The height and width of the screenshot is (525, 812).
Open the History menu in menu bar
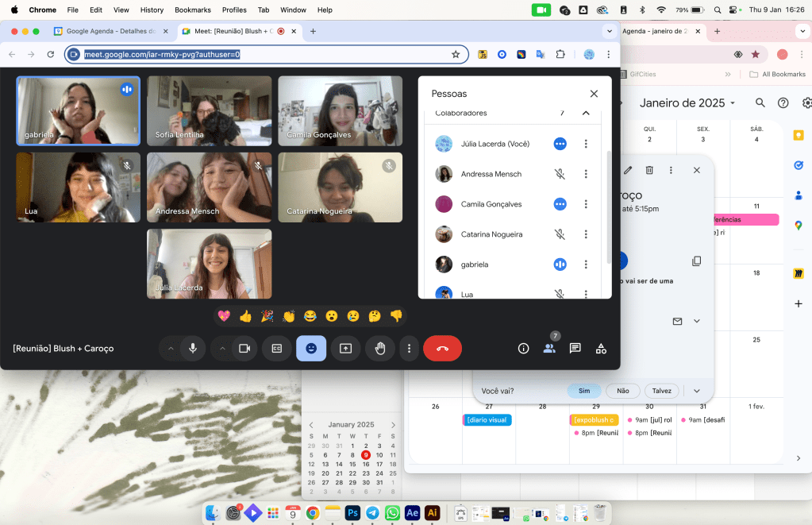(x=151, y=10)
